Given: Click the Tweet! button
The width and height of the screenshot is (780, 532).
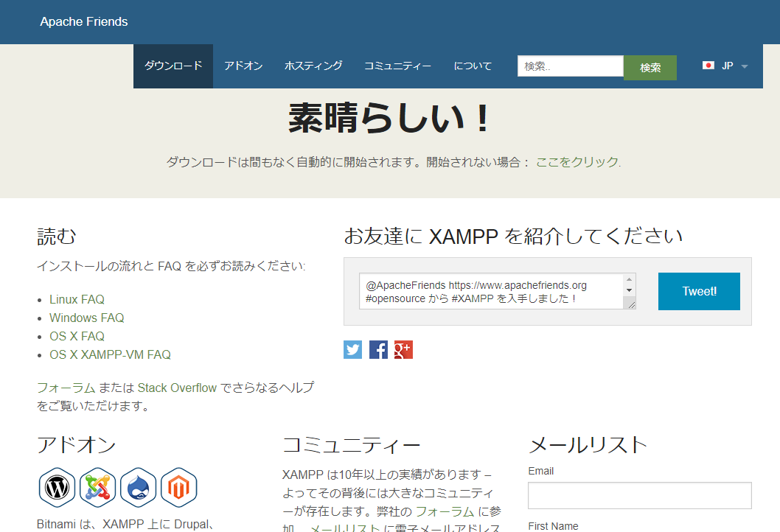Looking at the screenshot, I should pyautogui.click(x=699, y=291).
